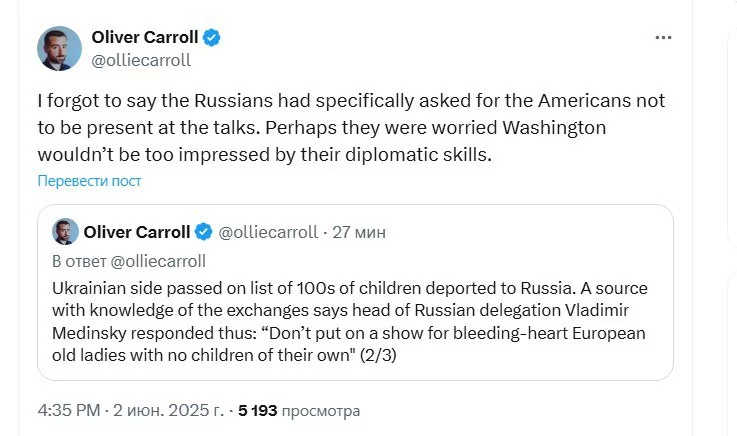This screenshot has height=436, width=737.
Task: Click the blue verified badge beside the main author name
Action: (212, 38)
